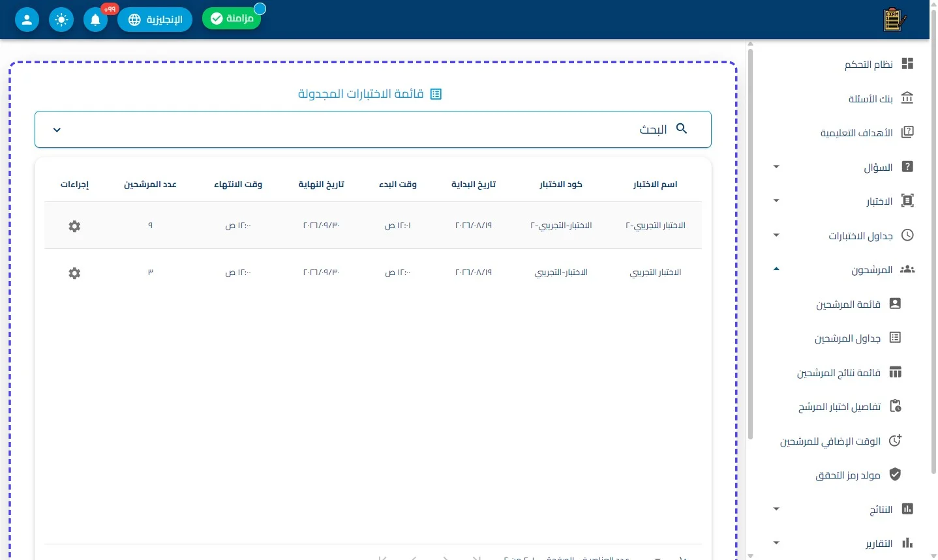Expand search panel chevron arrow

57,130
